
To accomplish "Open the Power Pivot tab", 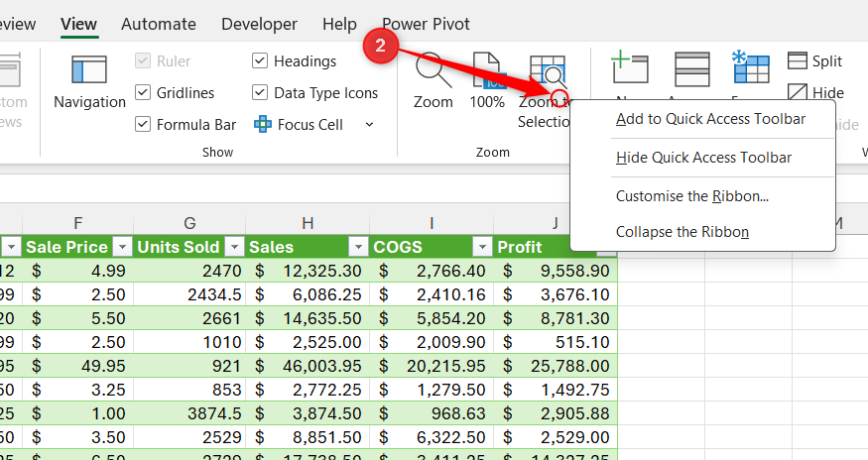I will click(x=426, y=25).
